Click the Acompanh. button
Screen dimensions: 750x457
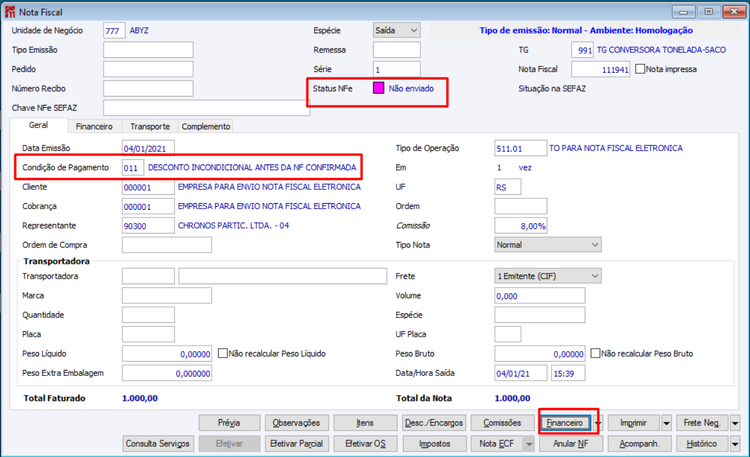pos(640,444)
